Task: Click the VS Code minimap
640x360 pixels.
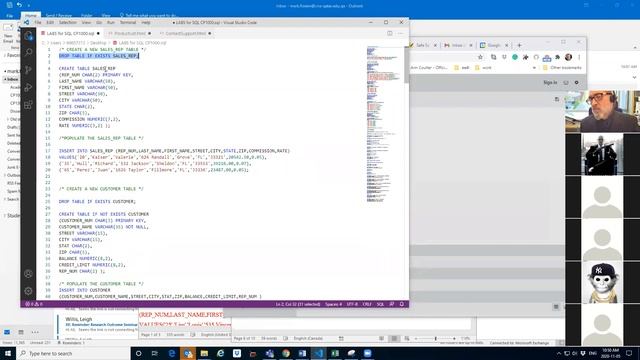Action: click(383, 124)
